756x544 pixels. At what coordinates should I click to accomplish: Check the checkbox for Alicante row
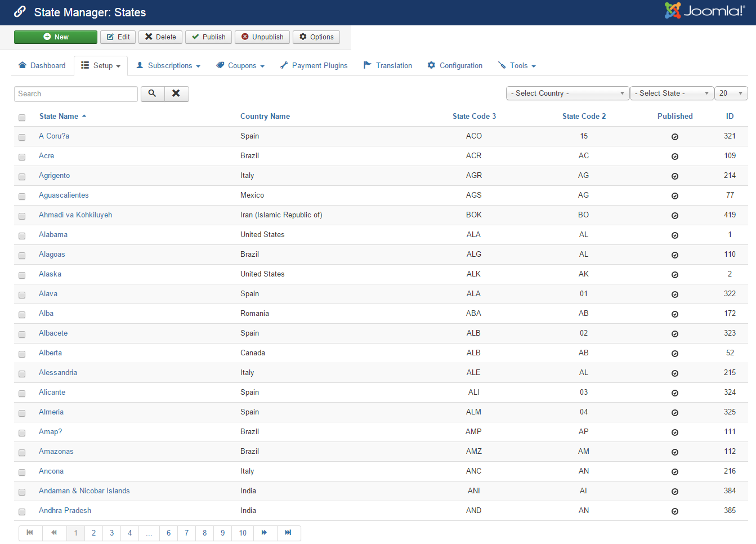(22, 394)
